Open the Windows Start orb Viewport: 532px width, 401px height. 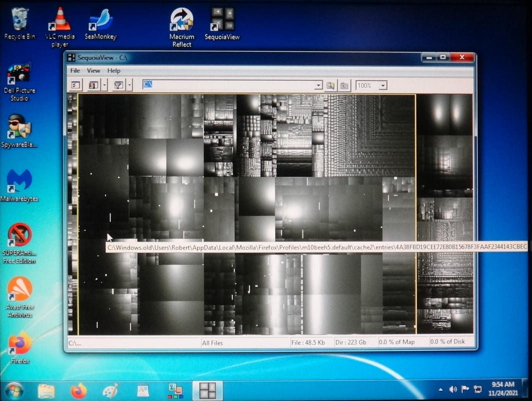pyautogui.click(x=14, y=390)
